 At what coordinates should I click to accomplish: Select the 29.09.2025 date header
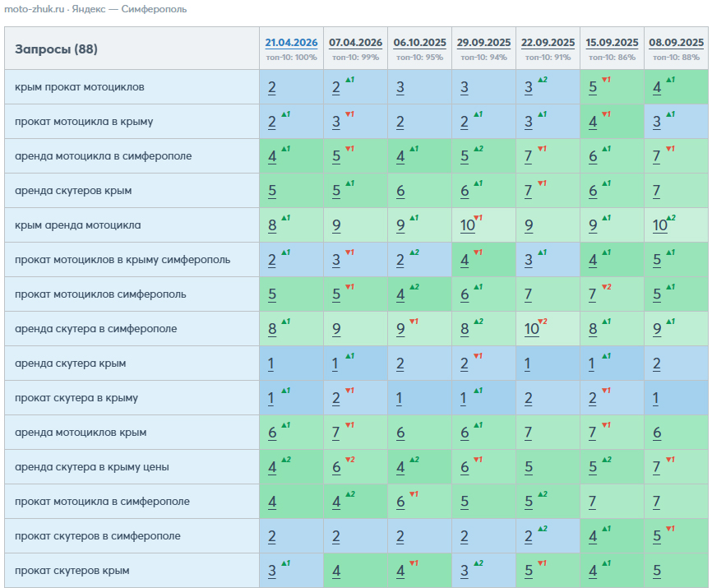[x=483, y=43]
